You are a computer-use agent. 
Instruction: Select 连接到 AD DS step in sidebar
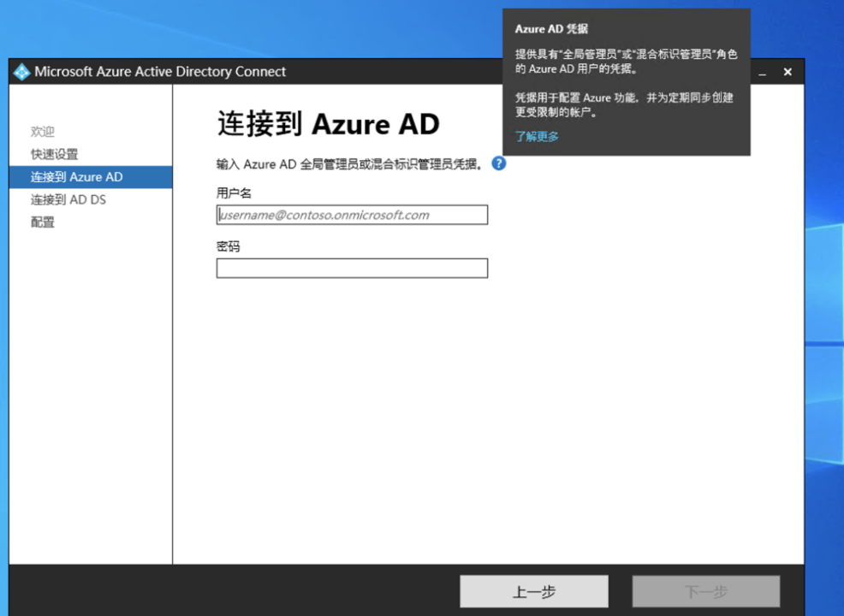(x=68, y=199)
